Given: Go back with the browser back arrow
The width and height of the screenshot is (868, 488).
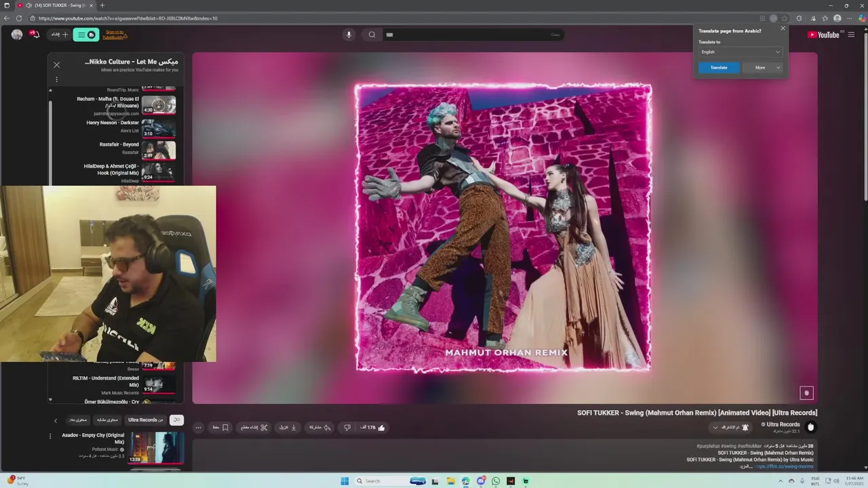Looking at the screenshot, I should (7, 18).
